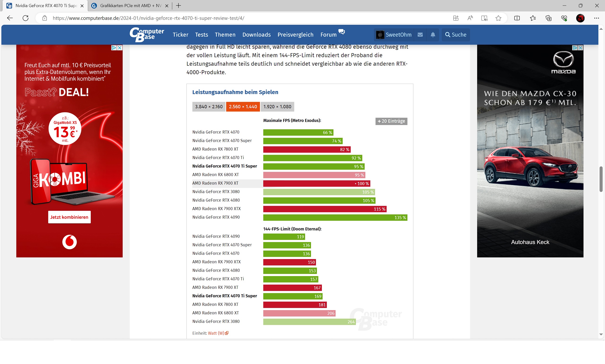This screenshot has width=605, height=364.
Task: Click the Suche search field
Action: pyautogui.click(x=455, y=35)
